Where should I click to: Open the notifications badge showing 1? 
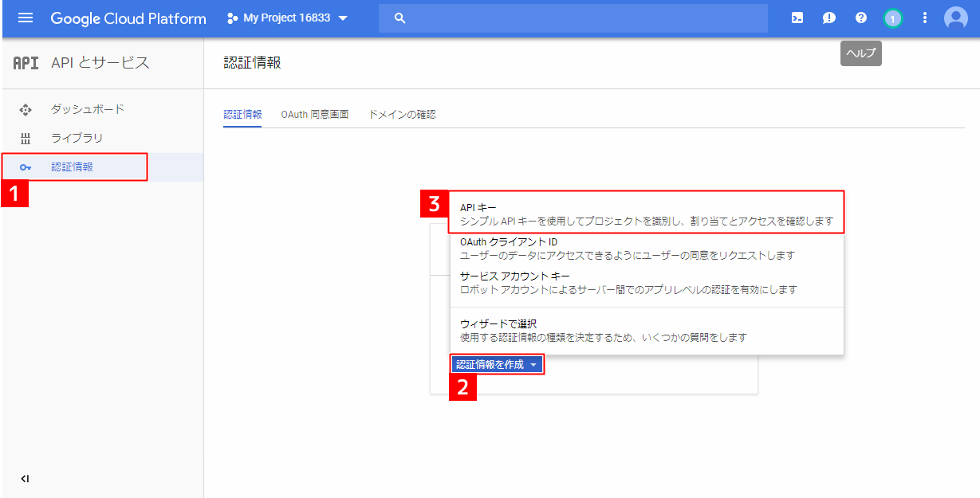click(893, 18)
